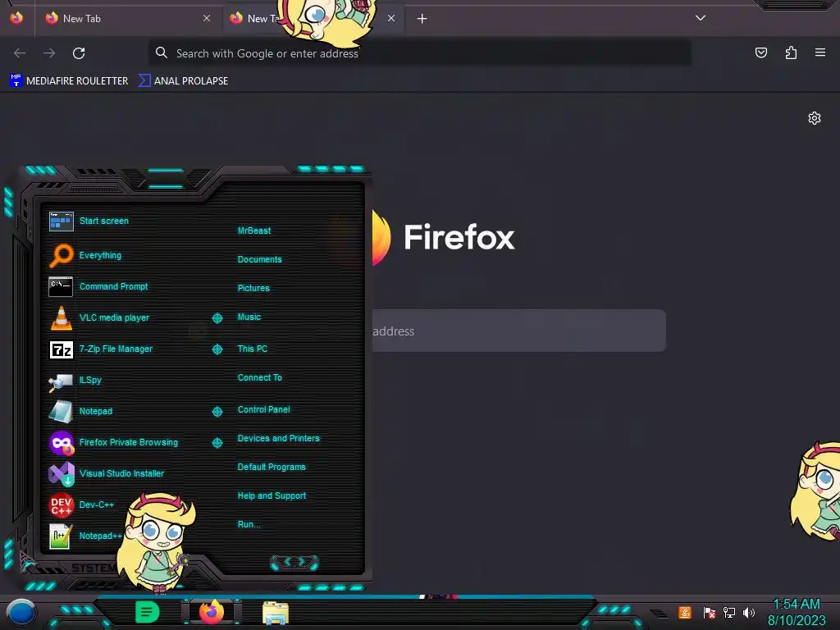
Task: Expand Notepad jump list arrow
Action: (x=217, y=412)
